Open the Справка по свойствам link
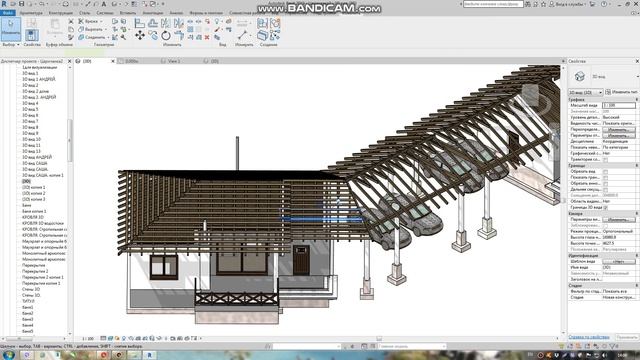The width and height of the screenshot is (640, 360). [x=589, y=337]
